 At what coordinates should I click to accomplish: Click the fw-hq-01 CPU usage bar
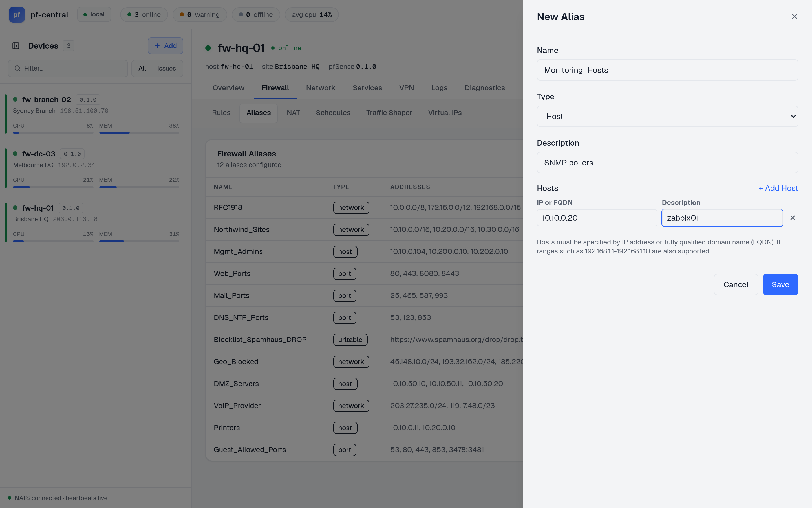(53, 241)
